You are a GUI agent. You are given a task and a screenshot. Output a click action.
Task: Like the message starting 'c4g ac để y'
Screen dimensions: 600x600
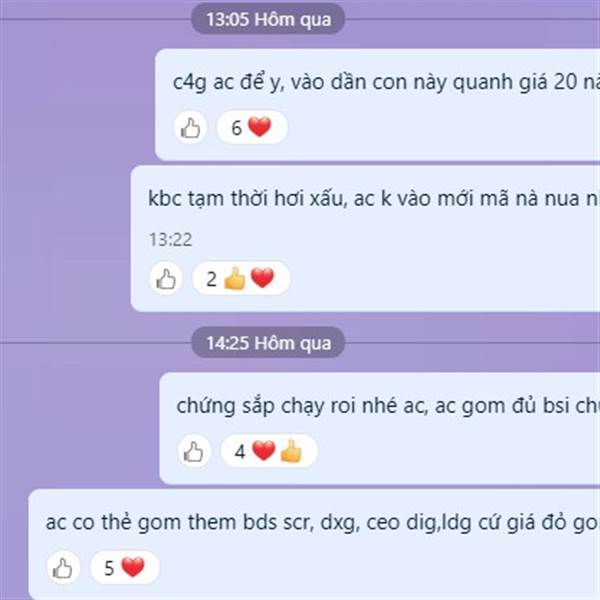click(190, 127)
